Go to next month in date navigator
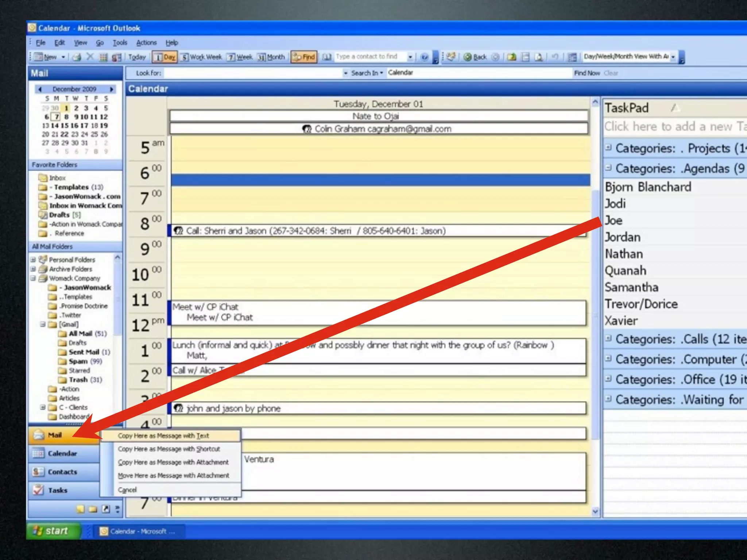The width and height of the screenshot is (747, 560). [112, 89]
